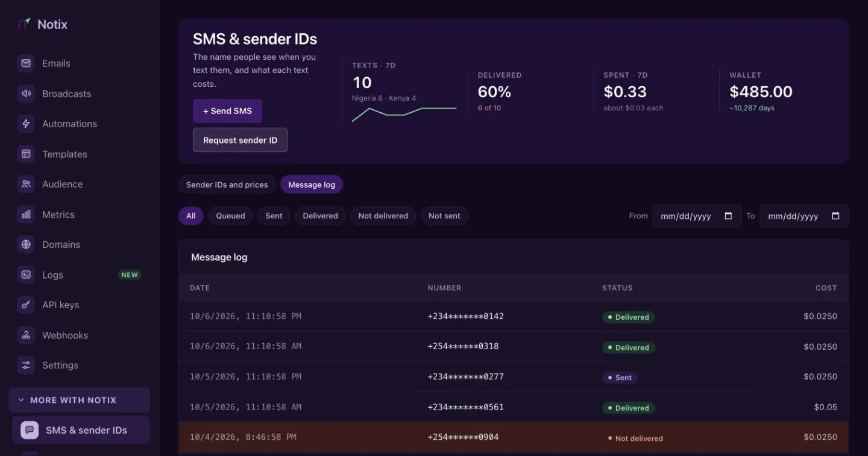Click the + Send SMS button
Image resolution: width=868 pixels, height=456 pixels.
(x=227, y=111)
